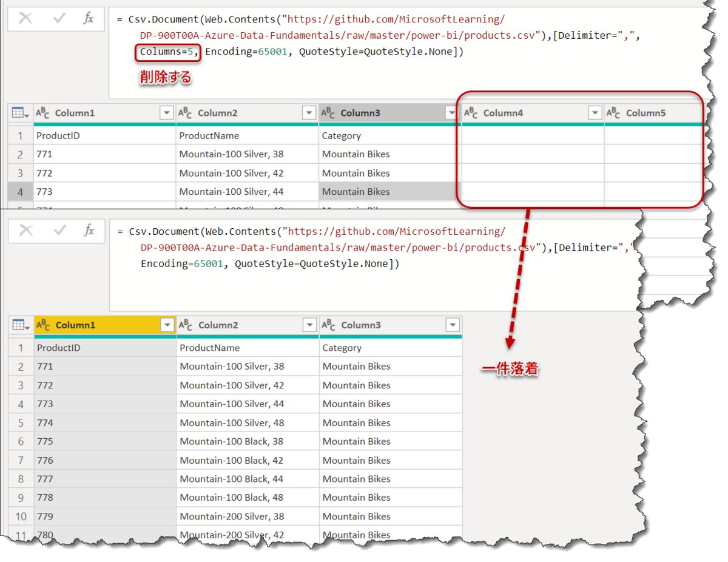Click inside the upper formula containing Columns=5

[x=406, y=52]
